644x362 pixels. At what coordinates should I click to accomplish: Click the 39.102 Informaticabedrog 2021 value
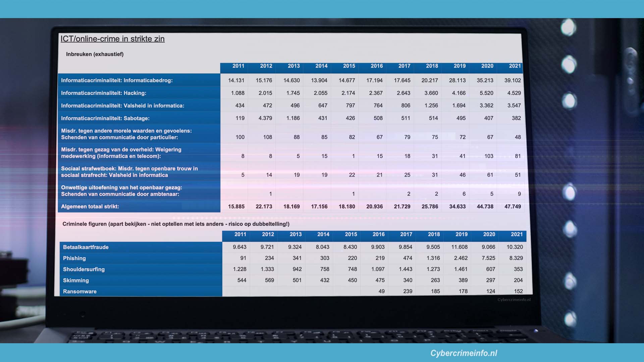513,80
